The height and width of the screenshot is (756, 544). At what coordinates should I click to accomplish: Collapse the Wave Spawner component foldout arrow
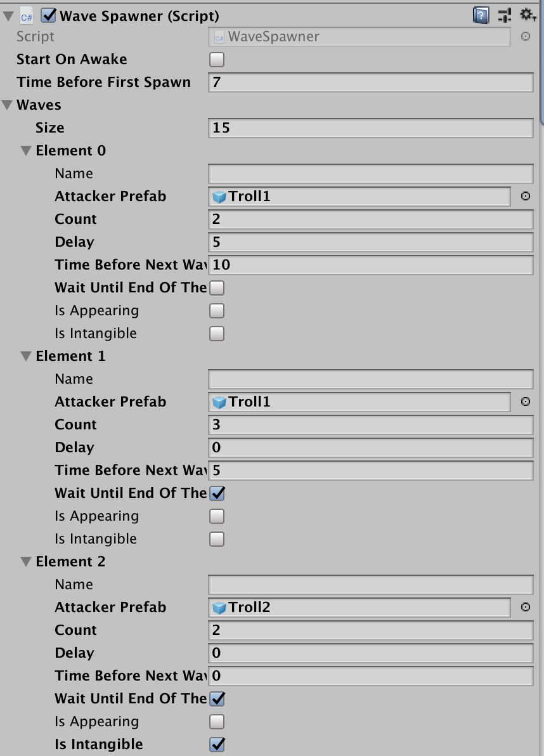click(8, 16)
